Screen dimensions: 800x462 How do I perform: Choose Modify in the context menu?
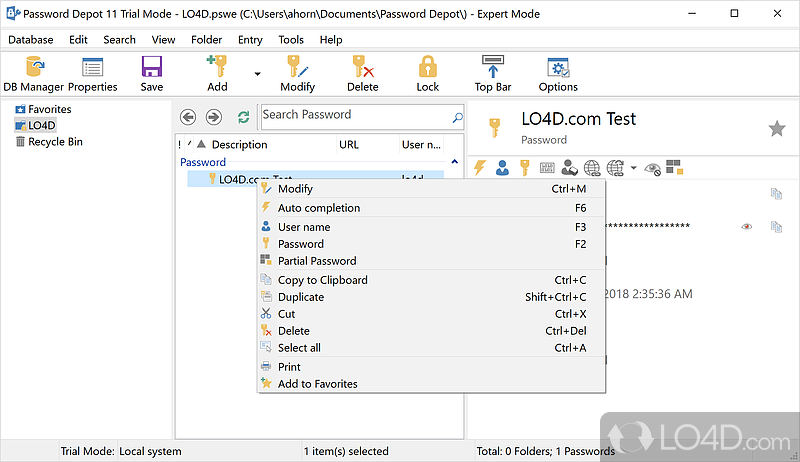(431, 189)
